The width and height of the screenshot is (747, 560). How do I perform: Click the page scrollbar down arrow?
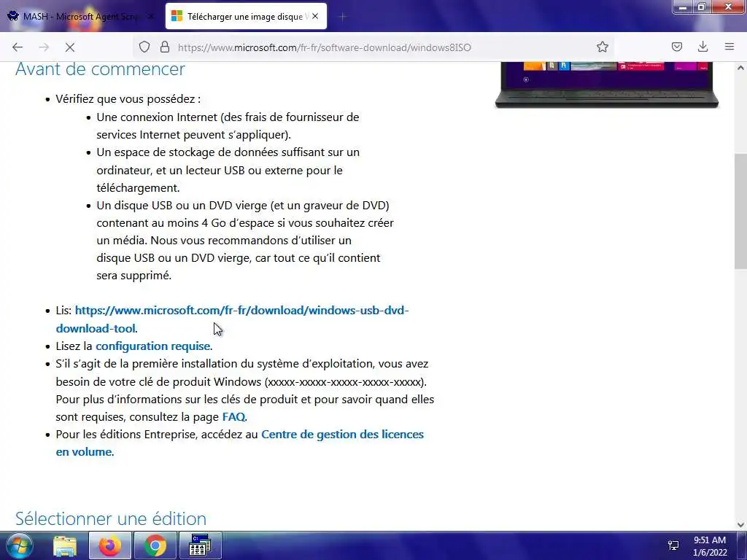(x=740, y=525)
